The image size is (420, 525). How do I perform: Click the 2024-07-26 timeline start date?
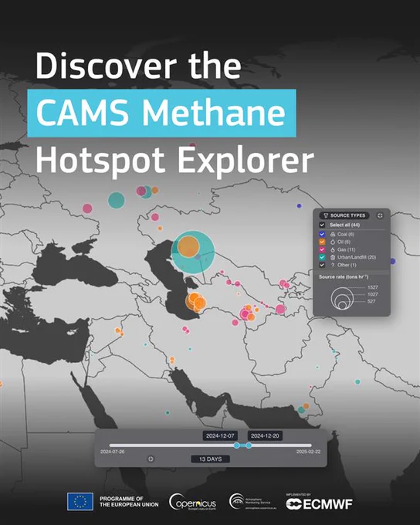coord(112,452)
